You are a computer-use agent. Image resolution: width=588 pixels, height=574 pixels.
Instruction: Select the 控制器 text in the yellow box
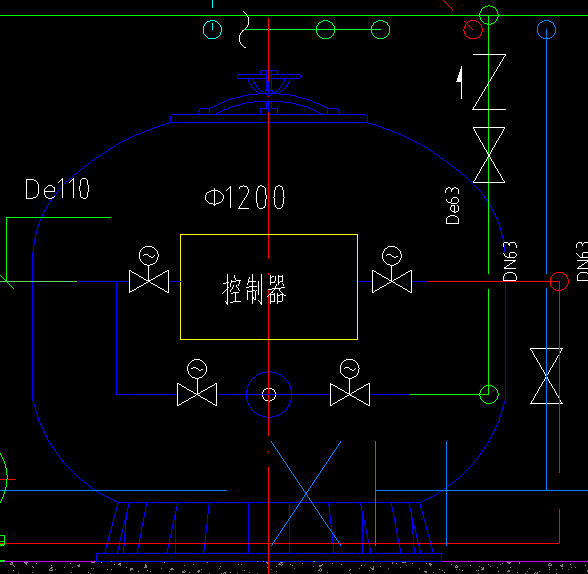click(x=254, y=289)
